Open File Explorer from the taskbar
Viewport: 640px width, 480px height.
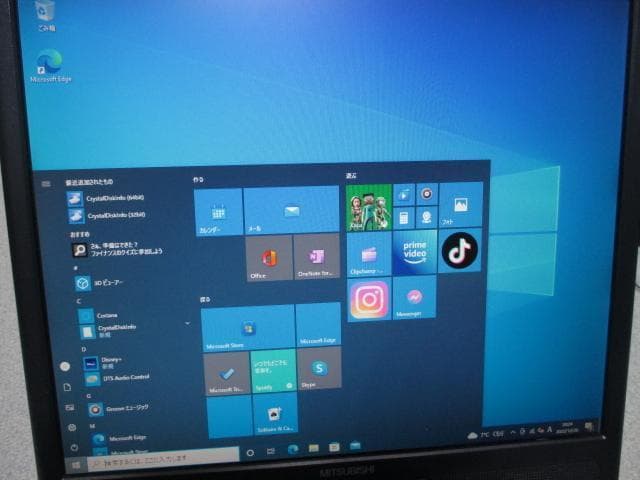point(313,448)
